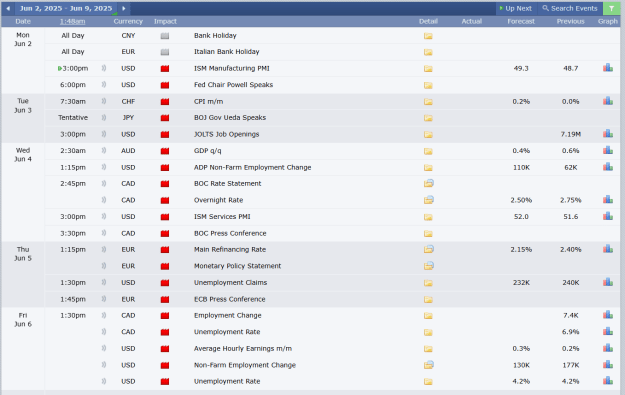Screen dimensions: 625x395
Task: Open detail folder for ISM Manufacturing PMI
Action: (428, 69)
